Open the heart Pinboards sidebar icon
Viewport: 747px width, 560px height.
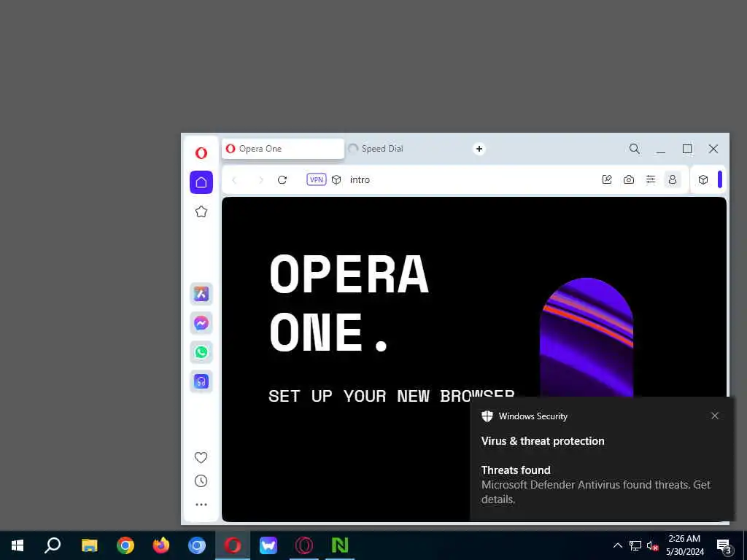[201, 457]
